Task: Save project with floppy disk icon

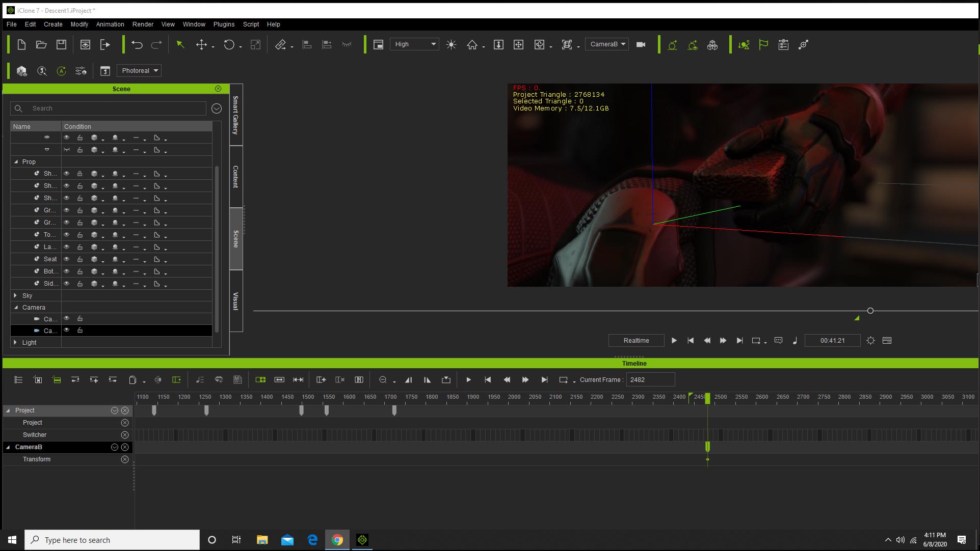Action: click(x=61, y=45)
